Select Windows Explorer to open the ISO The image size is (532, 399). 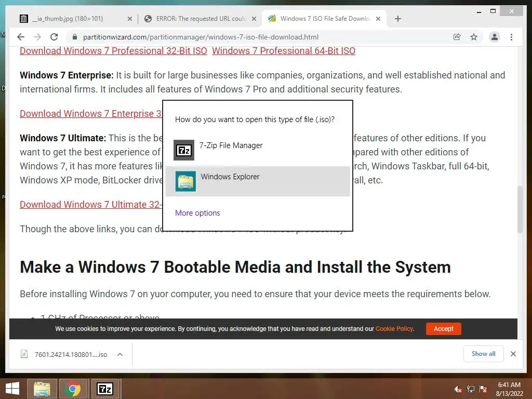(x=258, y=181)
